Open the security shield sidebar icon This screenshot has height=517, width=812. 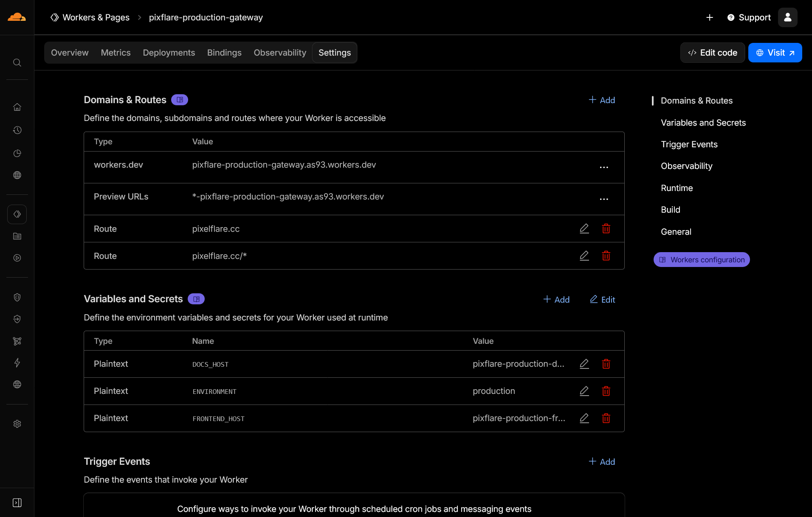(17, 297)
